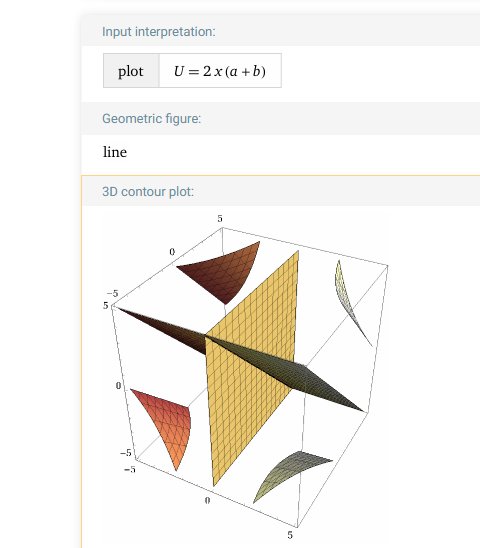
Task: Click the "3D contour plot:" heading
Action: coord(148,192)
